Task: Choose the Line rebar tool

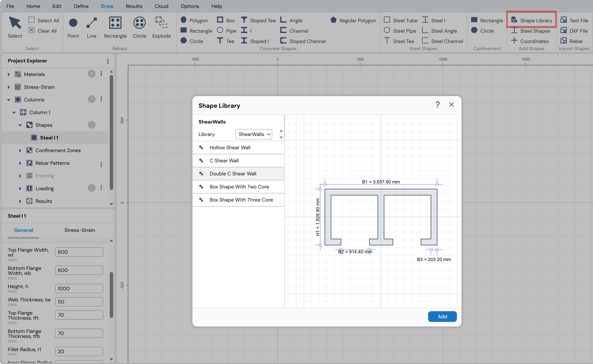Action: click(91, 27)
